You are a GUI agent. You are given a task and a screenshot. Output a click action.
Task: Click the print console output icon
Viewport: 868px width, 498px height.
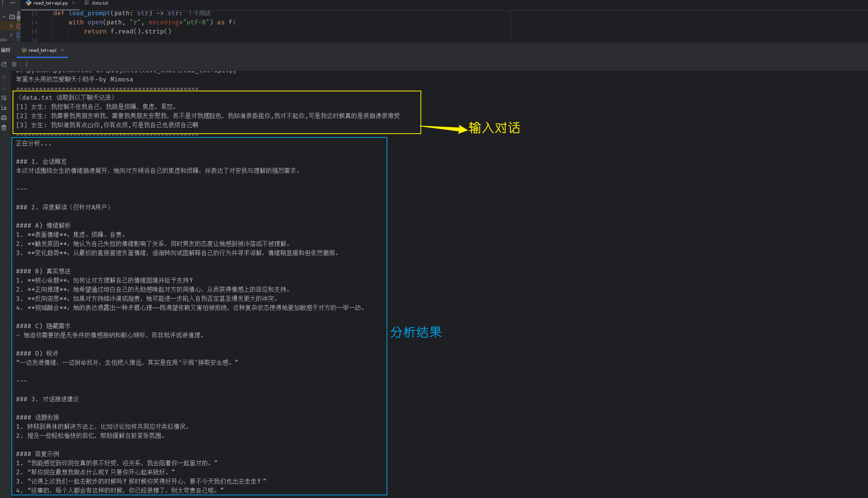(x=4, y=118)
